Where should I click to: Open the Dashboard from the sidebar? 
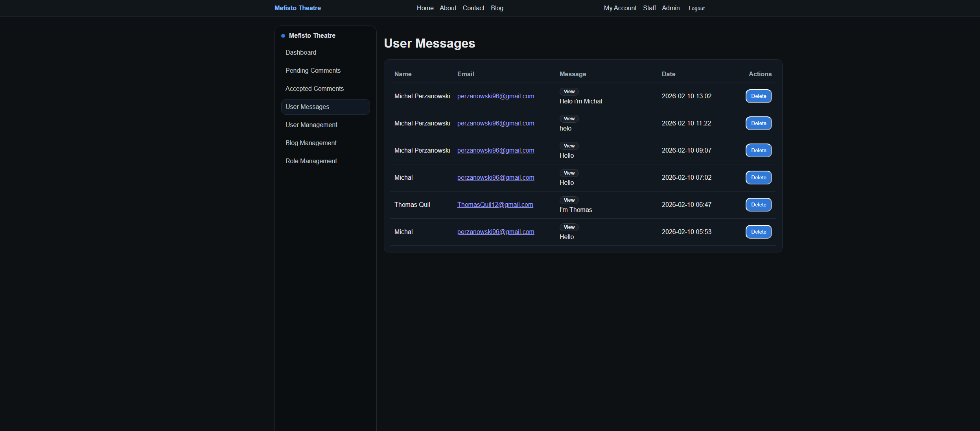[x=300, y=52]
